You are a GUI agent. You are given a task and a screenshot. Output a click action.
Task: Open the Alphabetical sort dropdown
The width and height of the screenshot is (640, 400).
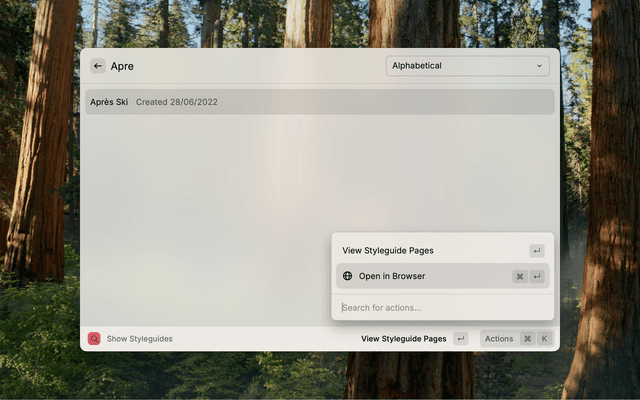(466, 66)
